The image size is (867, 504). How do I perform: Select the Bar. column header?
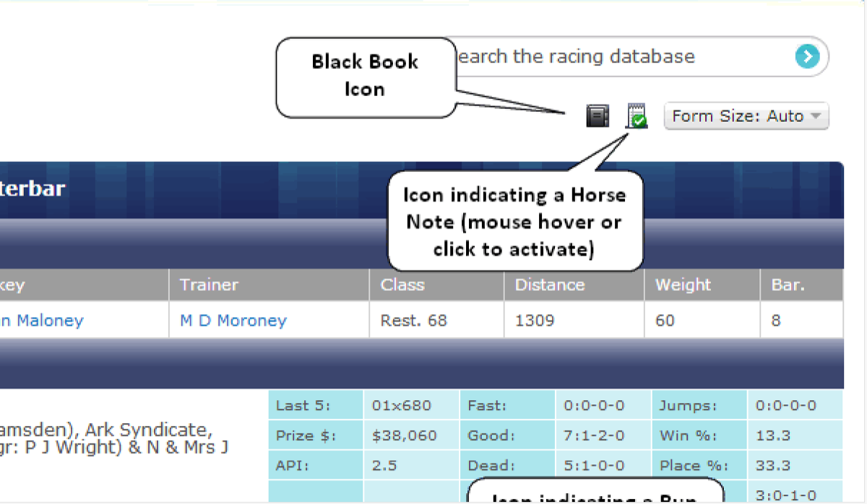pyautogui.click(x=788, y=285)
